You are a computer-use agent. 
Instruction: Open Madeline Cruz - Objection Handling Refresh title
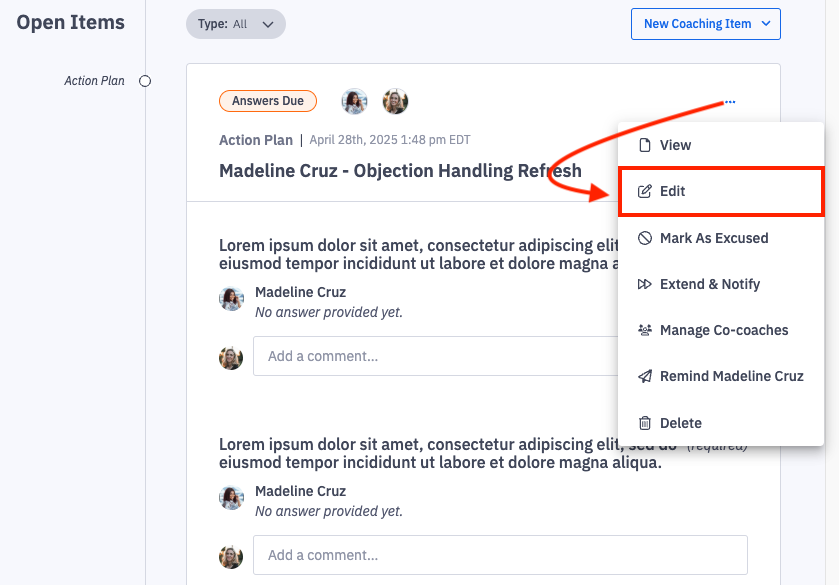click(400, 170)
